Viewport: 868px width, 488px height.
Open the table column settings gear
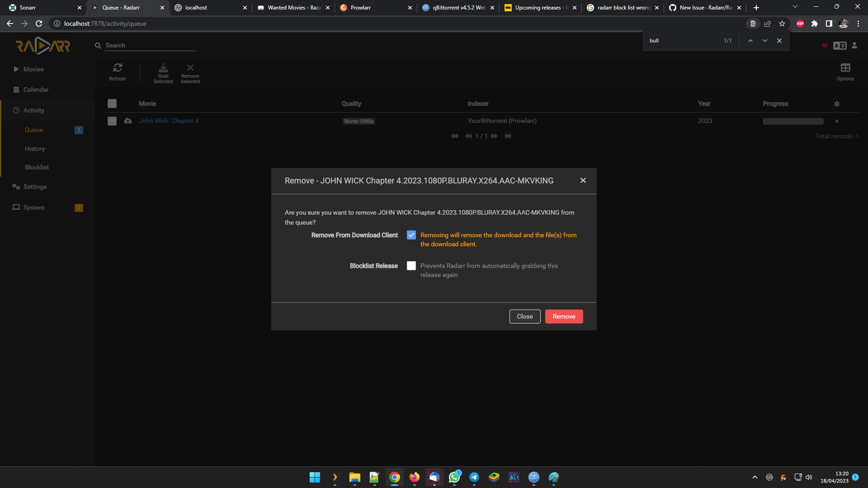pos(836,103)
